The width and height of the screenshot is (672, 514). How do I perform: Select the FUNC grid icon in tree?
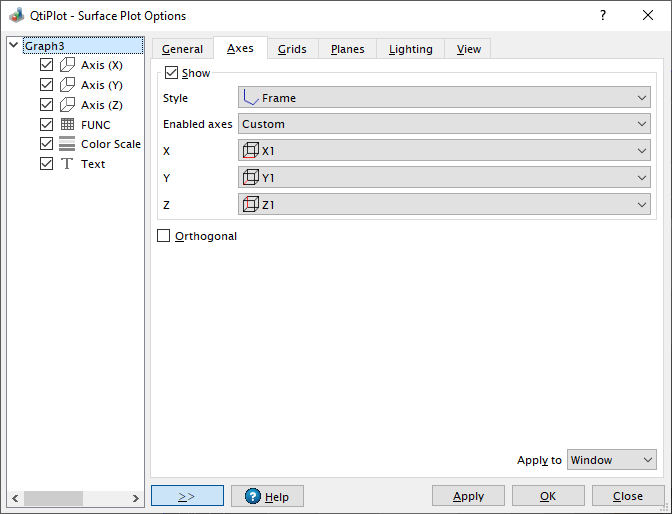pyautogui.click(x=68, y=124)
